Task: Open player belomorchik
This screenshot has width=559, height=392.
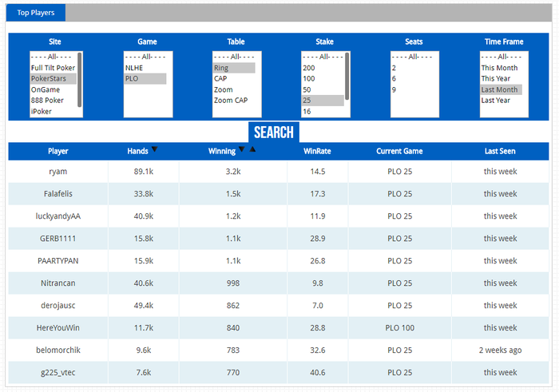Action: 58,350
